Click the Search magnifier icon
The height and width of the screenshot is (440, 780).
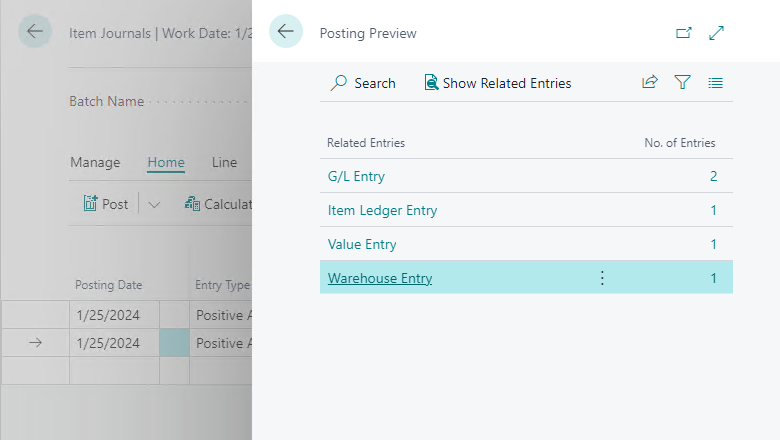[339, 83]
